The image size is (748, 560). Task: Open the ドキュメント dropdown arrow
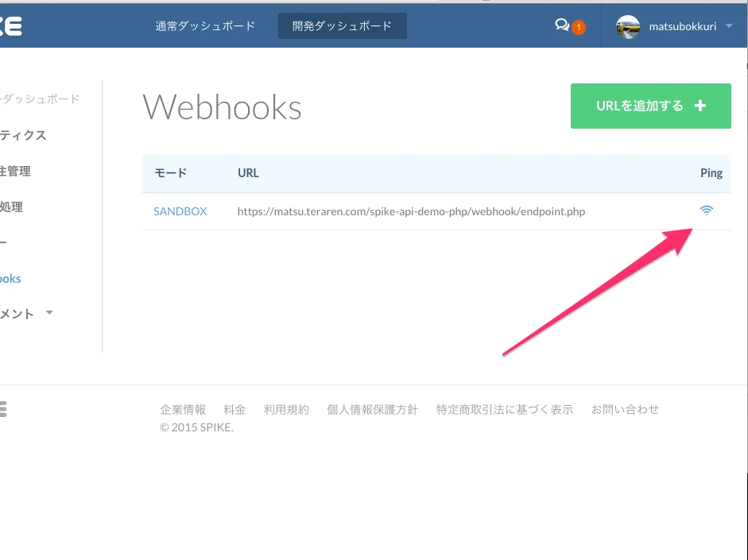(x=48, y=313)
